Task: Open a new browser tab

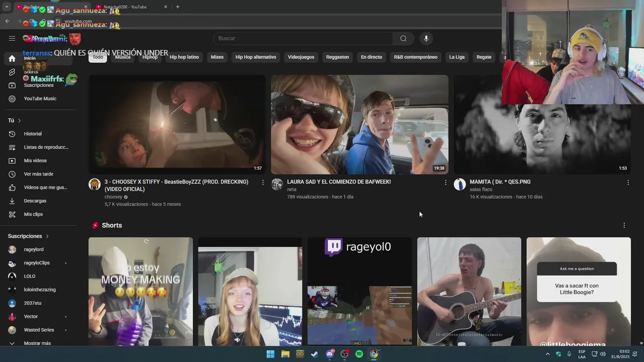Action: click(x=178, y=7)
